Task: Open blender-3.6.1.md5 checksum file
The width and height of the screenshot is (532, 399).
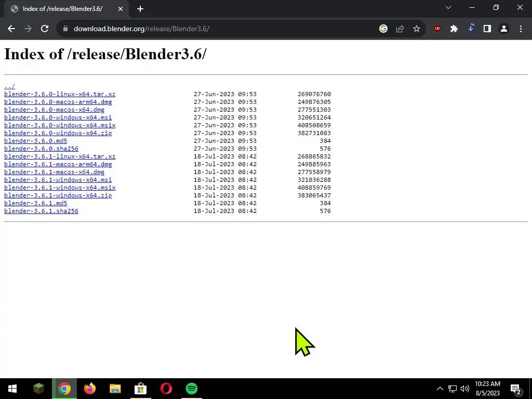Action: pos(36,203)
